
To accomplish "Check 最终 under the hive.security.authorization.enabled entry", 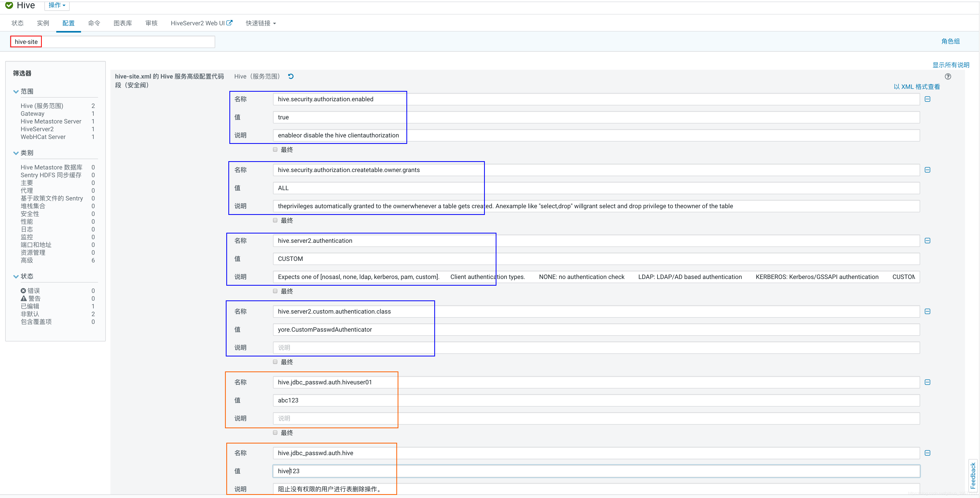I will 275,150.
